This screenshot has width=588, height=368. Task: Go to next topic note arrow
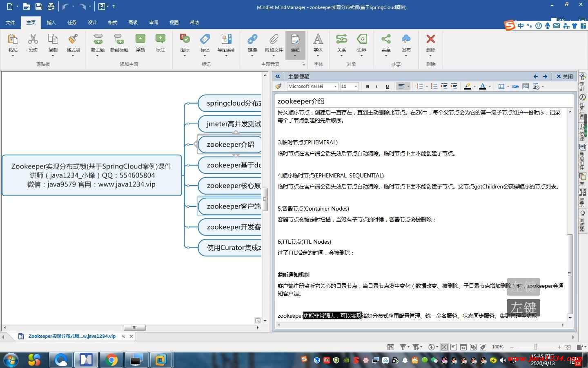545,76
